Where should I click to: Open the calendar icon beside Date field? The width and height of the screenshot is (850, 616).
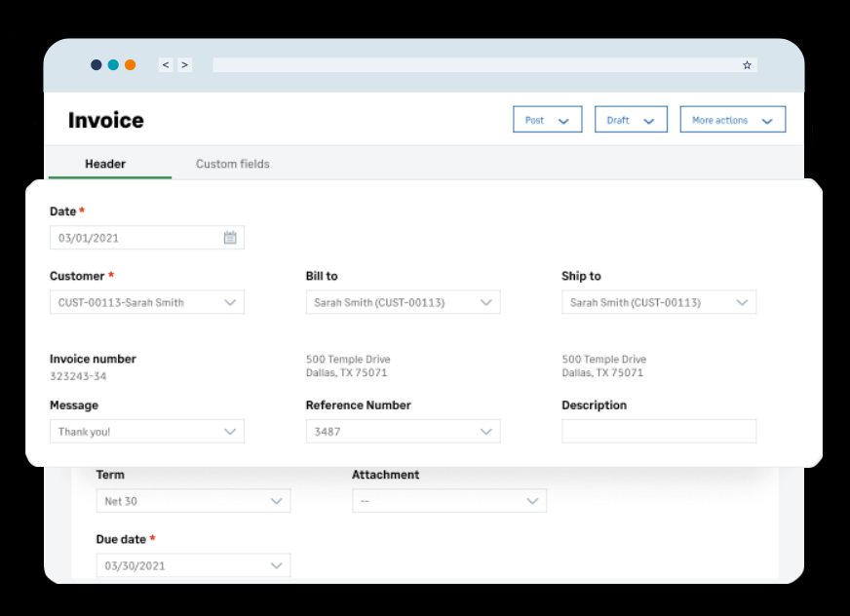click(x=231, y=237)
